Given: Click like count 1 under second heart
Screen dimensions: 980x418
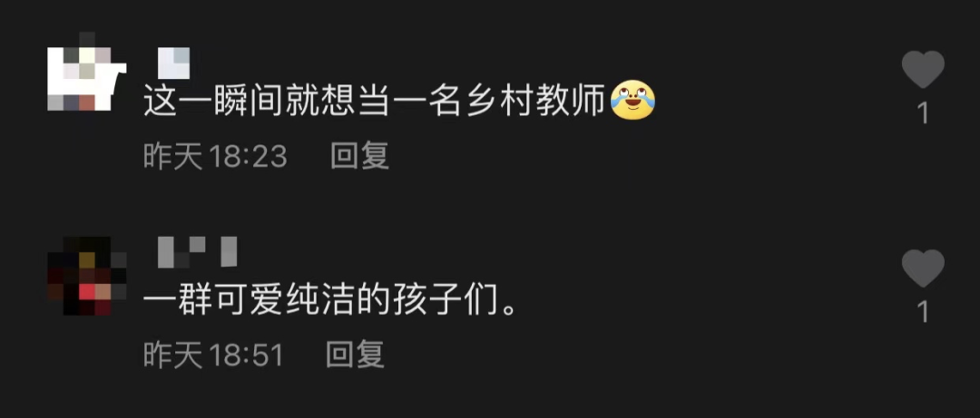Looking at the screenshot, I should pyautogui.click(x=923, y=313).
